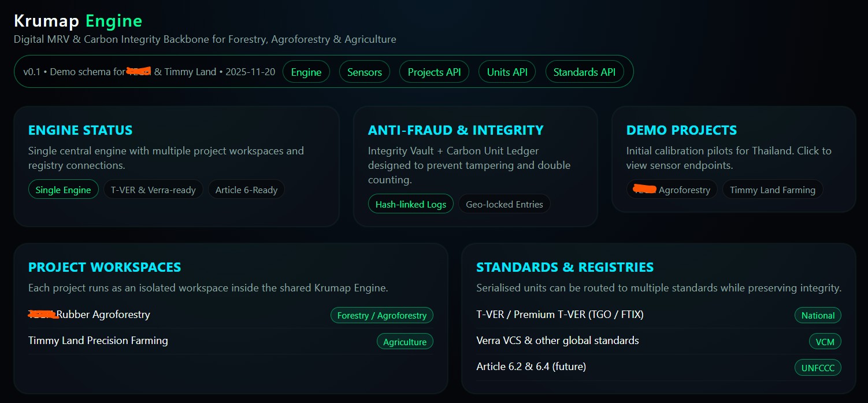Open the Timmy Land Farming demo project
868x403 pixels.
772,190
